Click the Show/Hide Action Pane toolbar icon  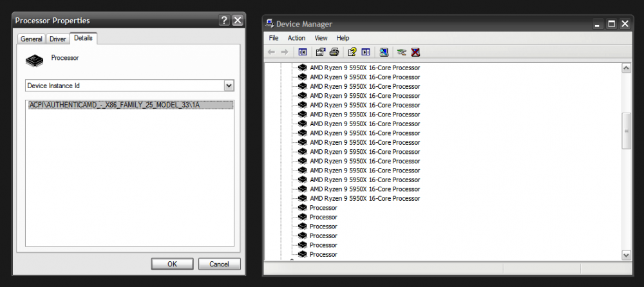(366, 52)
